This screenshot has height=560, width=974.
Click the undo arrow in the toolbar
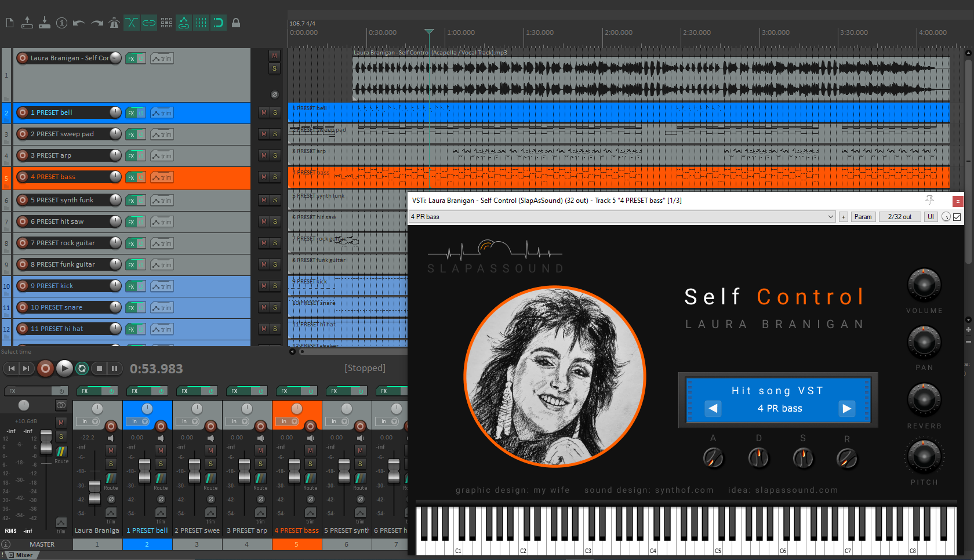point(79,23)
